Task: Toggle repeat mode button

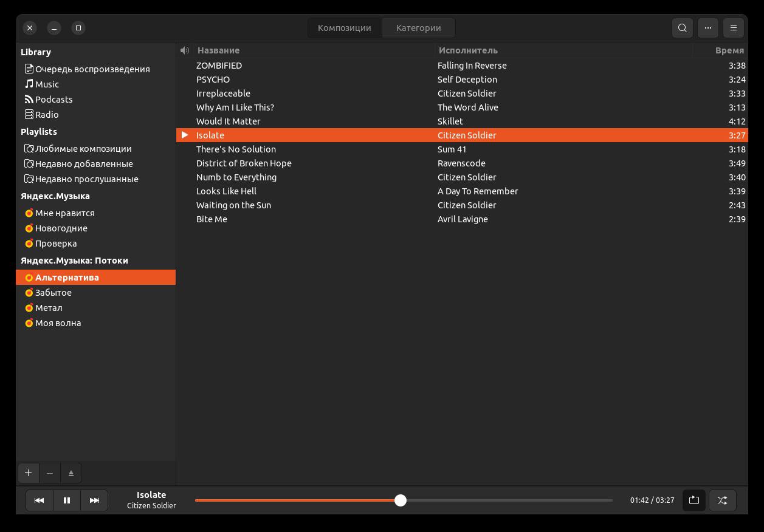Action: [x=694, y=500]
